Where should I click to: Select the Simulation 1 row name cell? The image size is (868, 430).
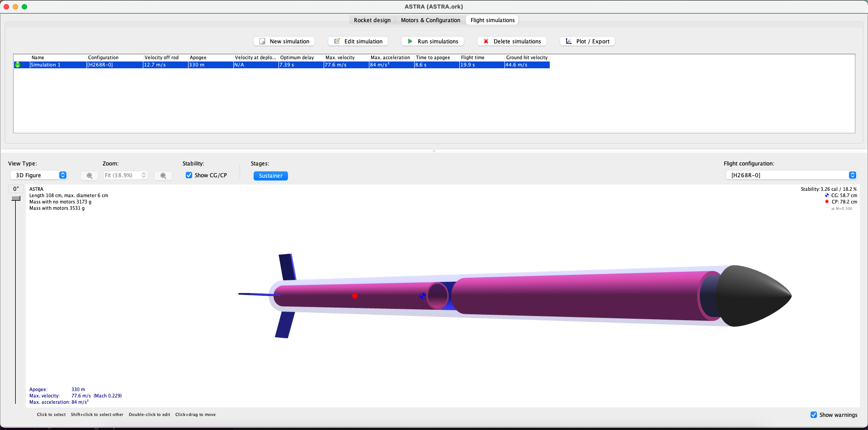coord(58,65)
